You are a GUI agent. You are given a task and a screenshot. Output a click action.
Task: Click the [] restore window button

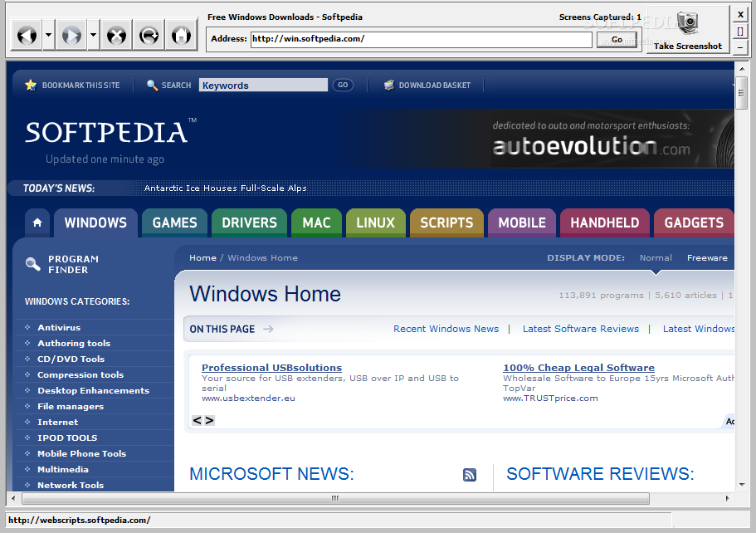click(x=740, y=32)
